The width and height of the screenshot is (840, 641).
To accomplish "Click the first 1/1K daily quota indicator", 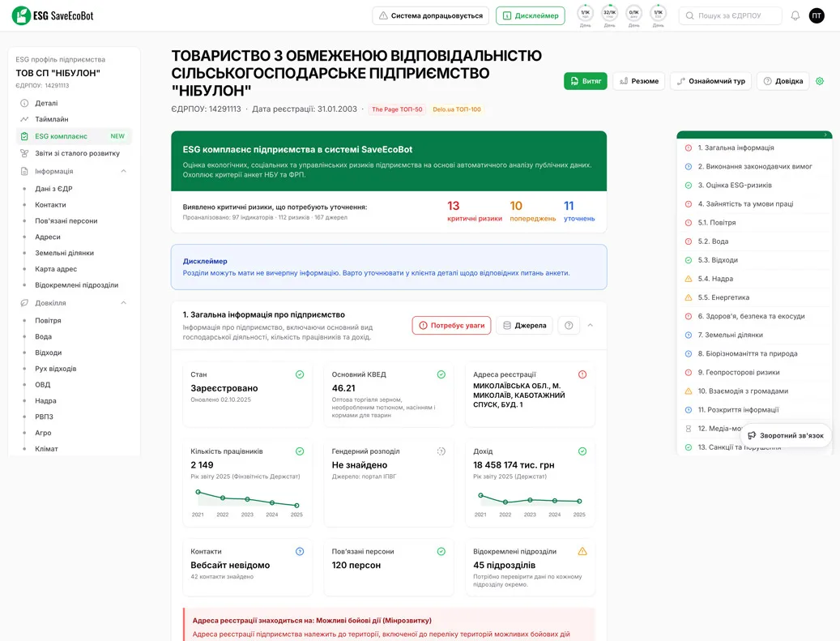I will pyautogui.click(x=585, y=15).
